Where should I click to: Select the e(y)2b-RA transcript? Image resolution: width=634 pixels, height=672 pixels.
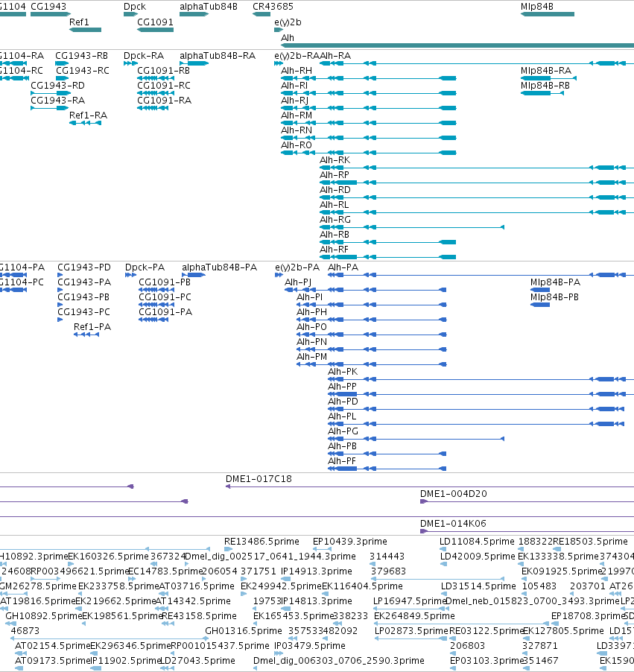pyautogui.click(x=279, y=63)
